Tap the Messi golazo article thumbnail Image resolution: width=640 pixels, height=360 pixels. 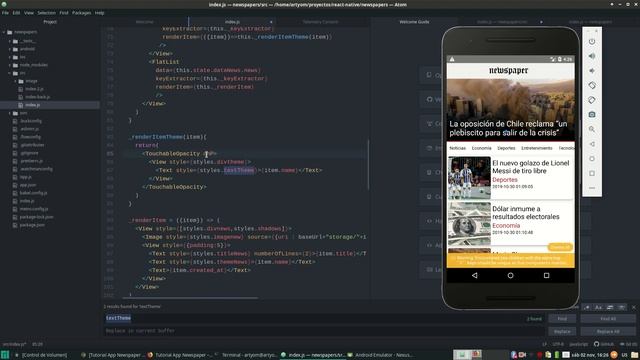469,178
